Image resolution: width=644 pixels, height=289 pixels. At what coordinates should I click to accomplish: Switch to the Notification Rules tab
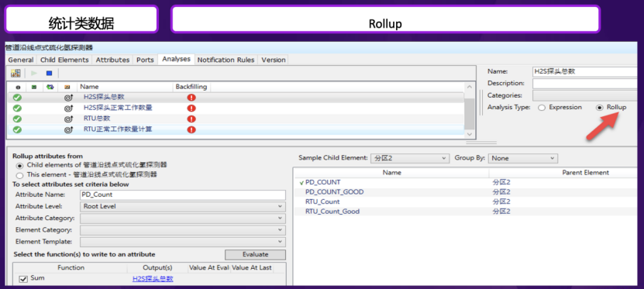tap(226, 60)
